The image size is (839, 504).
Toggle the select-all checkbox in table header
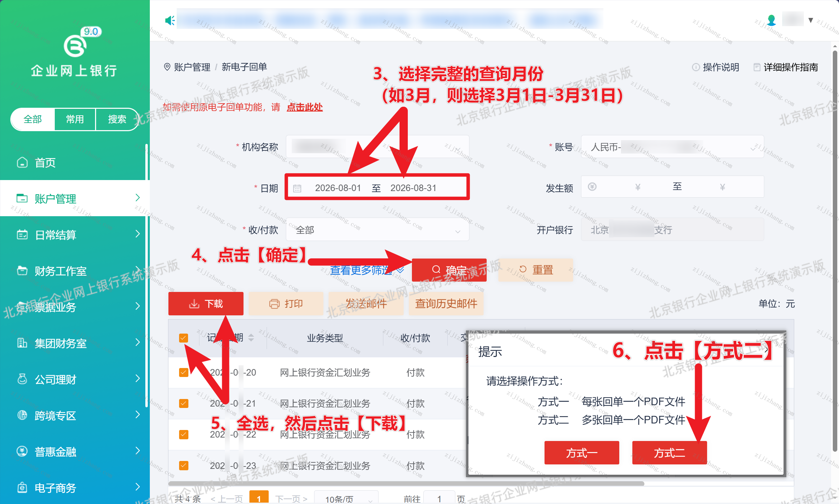pyautogui.click(x=184, y=338)
